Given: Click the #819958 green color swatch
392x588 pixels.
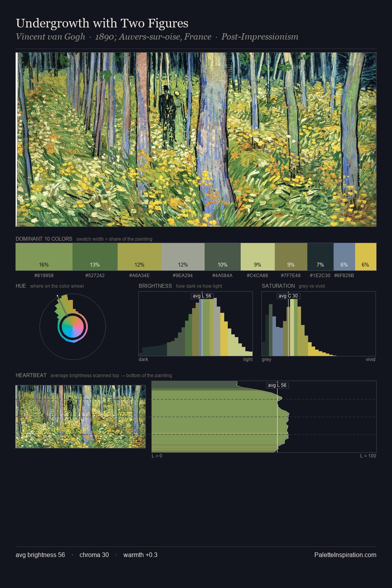Looking at the screenshot, I should click(x=44, y=257).
